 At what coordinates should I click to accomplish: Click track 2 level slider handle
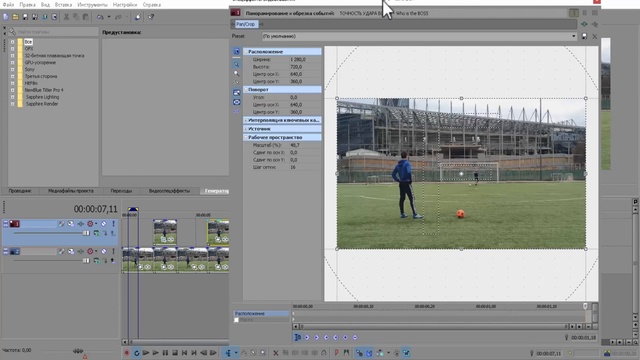[86, 260]
